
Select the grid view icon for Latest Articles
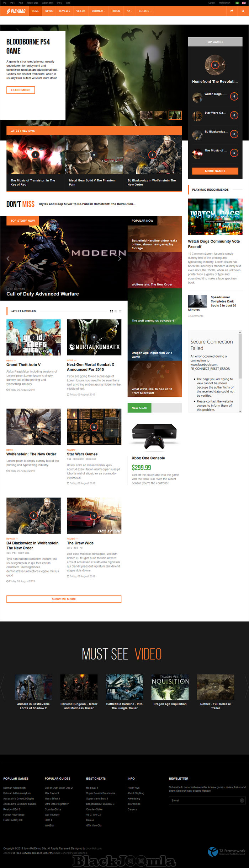111,311
